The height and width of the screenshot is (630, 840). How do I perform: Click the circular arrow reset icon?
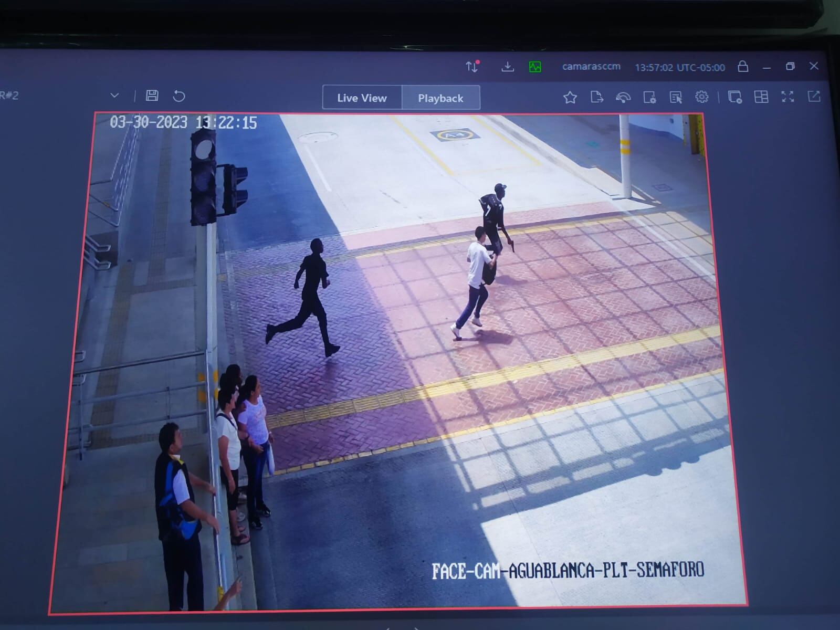click(x=179, y=96)
